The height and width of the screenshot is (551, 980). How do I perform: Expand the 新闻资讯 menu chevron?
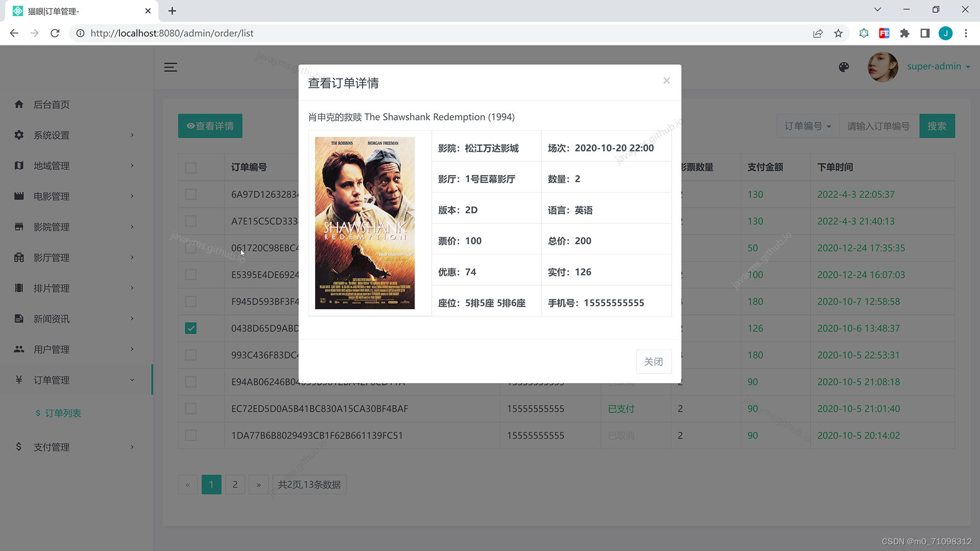point(132,318)
